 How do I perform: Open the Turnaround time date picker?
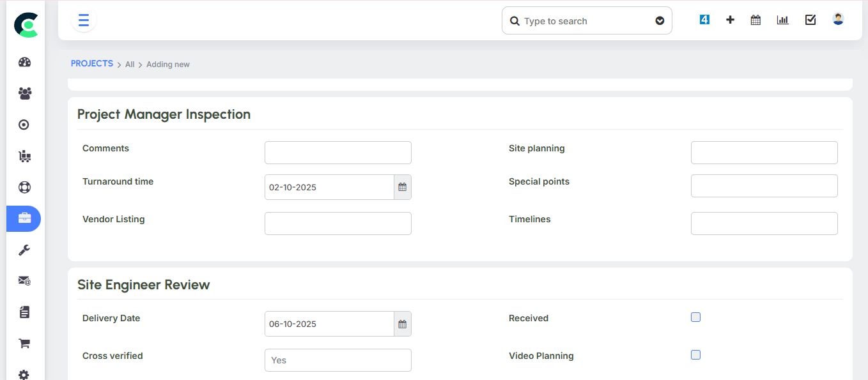402,186
